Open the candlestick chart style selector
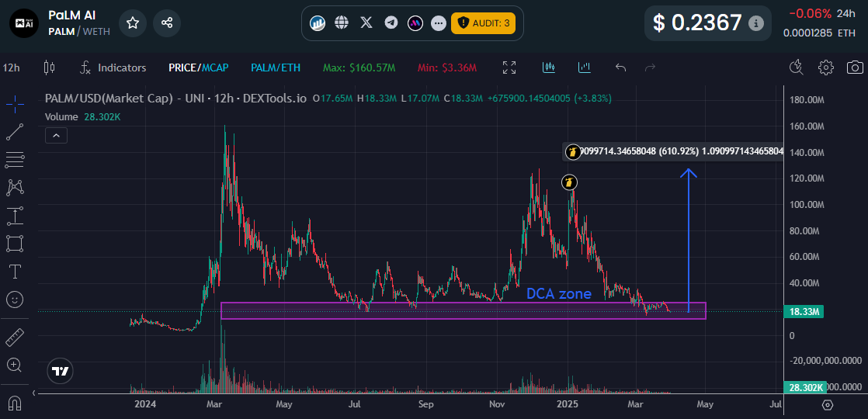Viewport: 868px width, 419px height. [49, 68]
